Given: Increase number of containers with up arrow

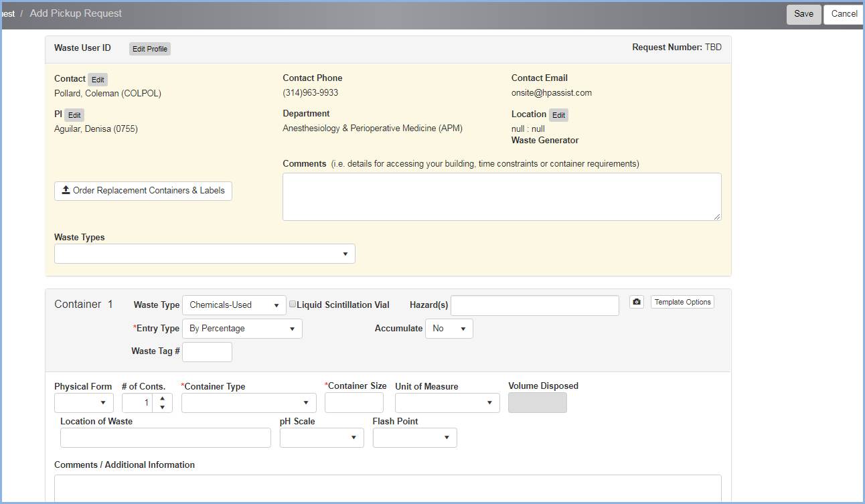Looking at the screenshot, I should click(162, 398).
